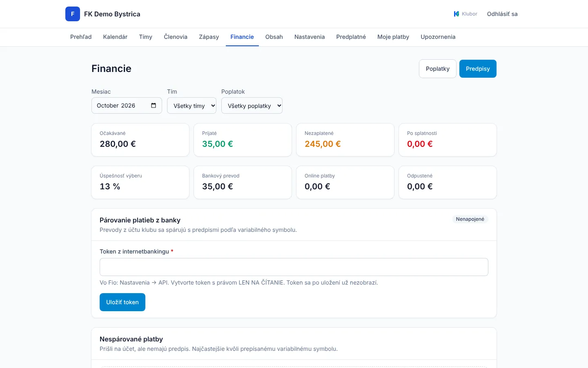Viewport: 588px width, 368px height.
Task: Click the Financie page heading
Action: 111,69
